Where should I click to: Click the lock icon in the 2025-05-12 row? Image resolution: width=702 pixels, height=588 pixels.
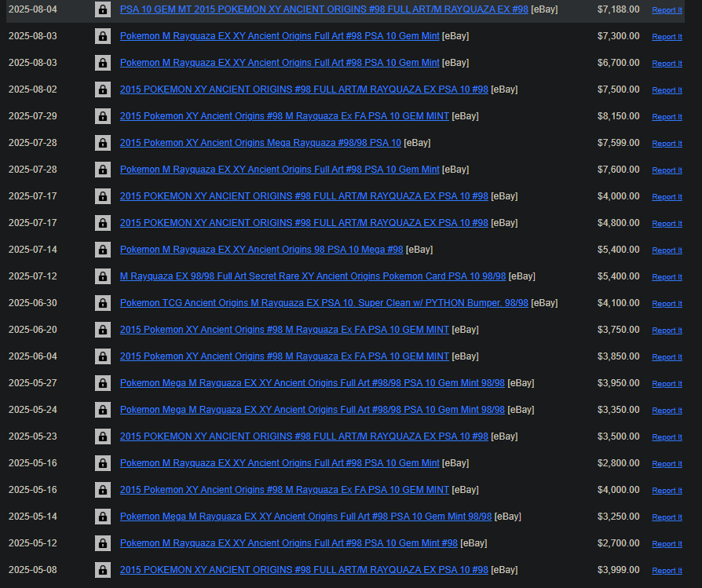click(103, 543)
